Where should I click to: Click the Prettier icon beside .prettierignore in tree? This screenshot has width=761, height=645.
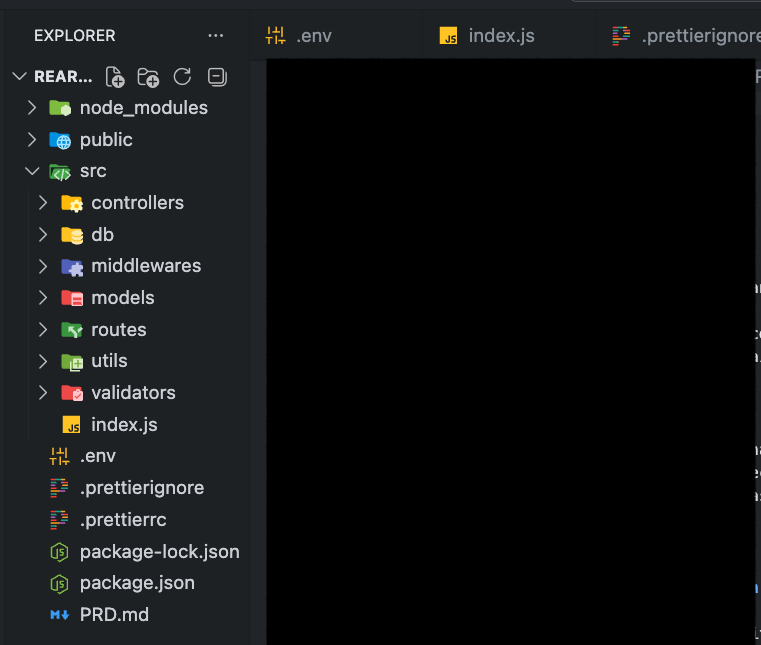click(59, 488)
